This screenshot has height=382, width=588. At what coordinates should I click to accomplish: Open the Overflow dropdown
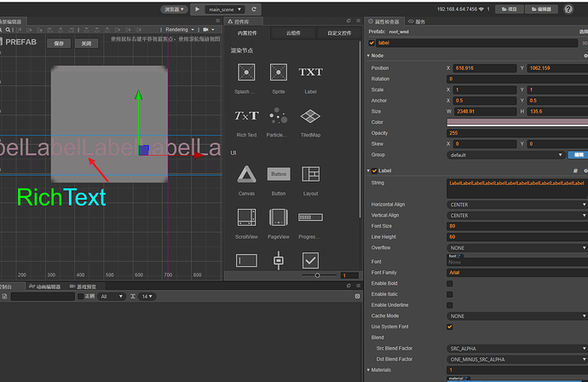[514, 247]
